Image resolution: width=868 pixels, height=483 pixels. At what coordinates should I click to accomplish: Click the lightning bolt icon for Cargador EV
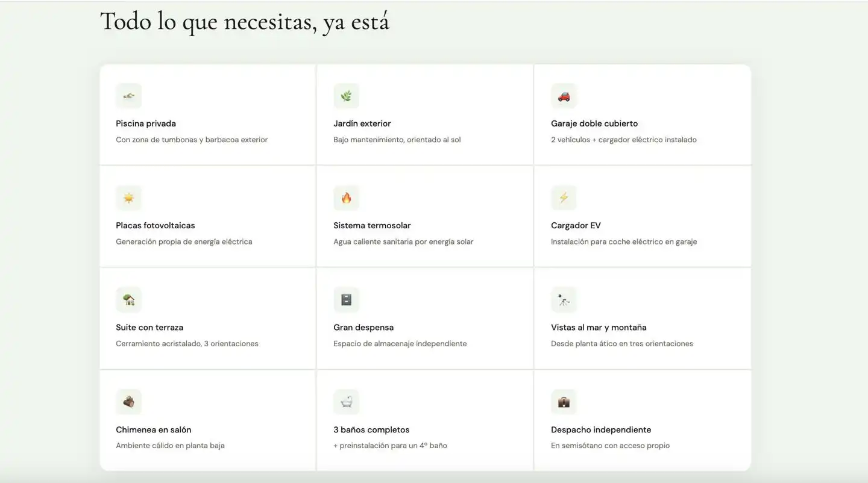[x=564, y=198]
